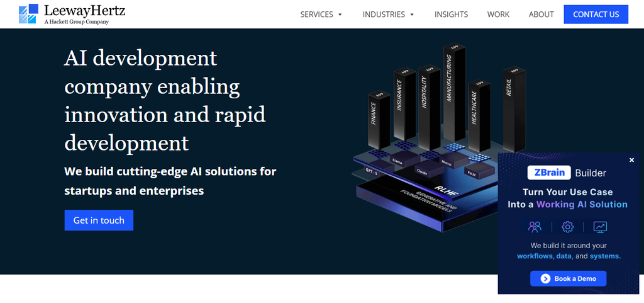Click the arrow icon in Book a Demo
The height and width of the screenshot is (303, 644).
[545, 278]
